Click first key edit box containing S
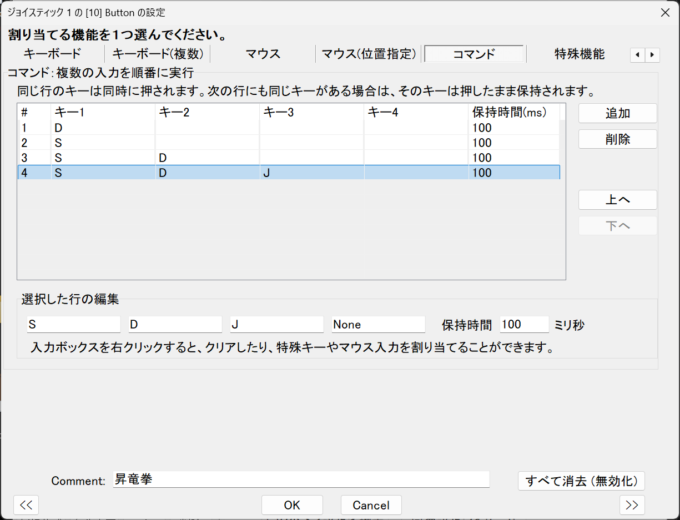The width and height of the screenshot is (680, 520). (x=73, y=324)
